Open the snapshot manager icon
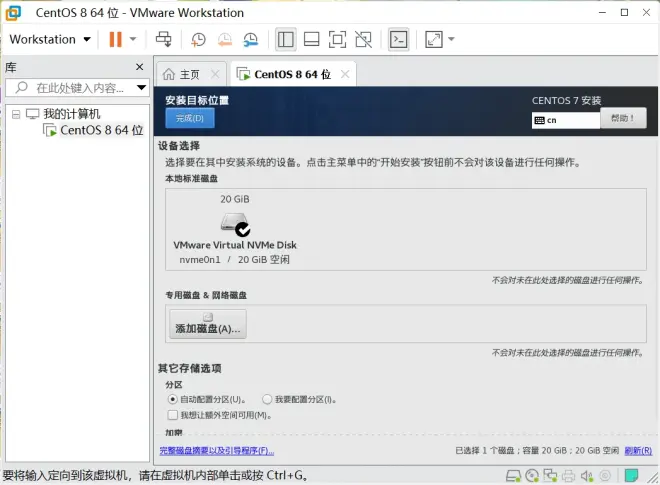 [x=251, y=40]
